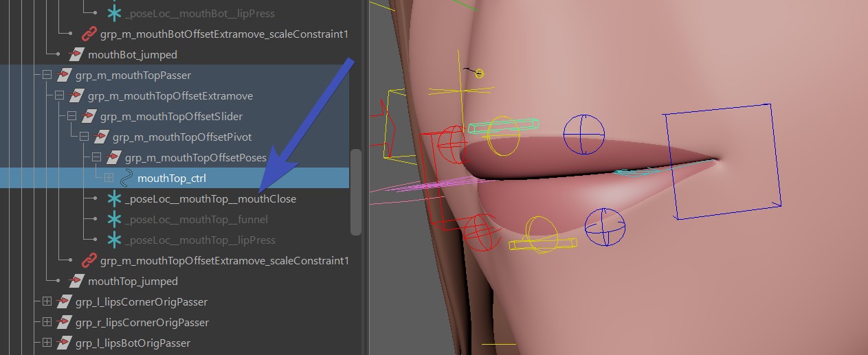Select the grp_m_mouthTopOffsetPoses node
The width and height of the screenshot is (868, 355).
(195, 158)
